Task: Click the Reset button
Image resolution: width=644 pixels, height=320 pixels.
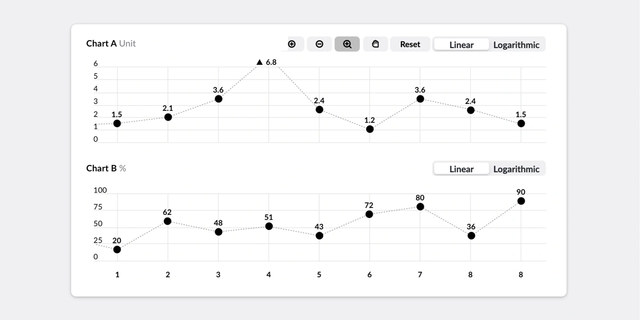Action: coord(409,44)
